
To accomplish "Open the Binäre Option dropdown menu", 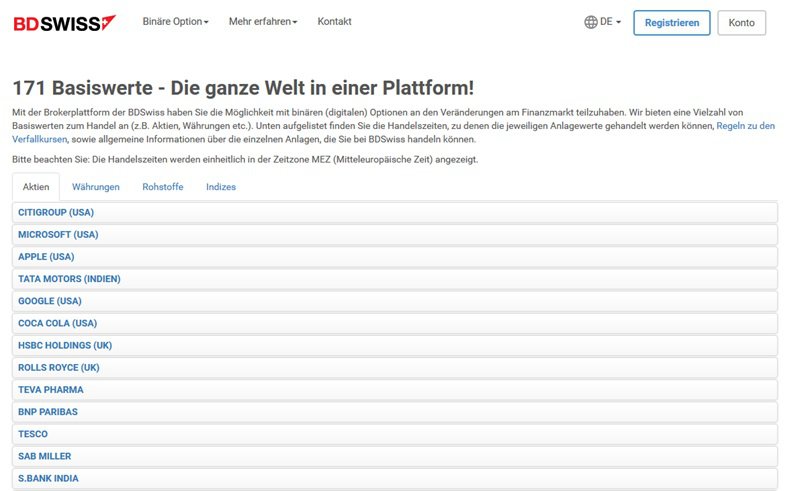I will click(176, 21).
